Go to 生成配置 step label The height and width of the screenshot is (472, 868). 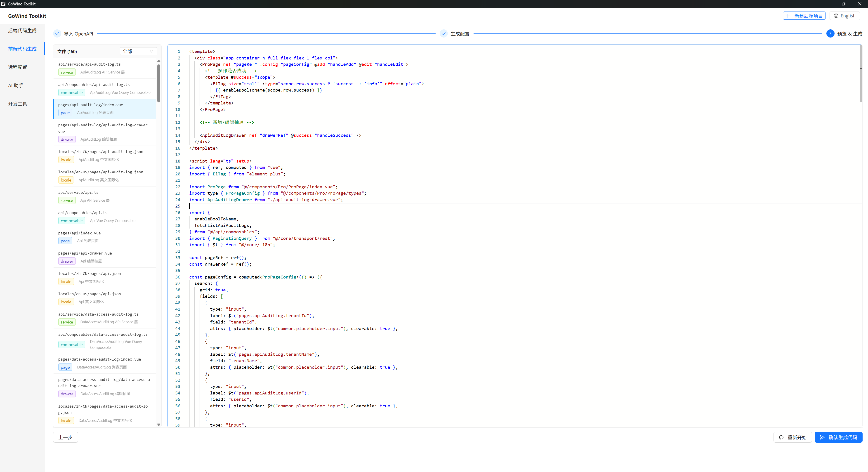coord(460,34)
